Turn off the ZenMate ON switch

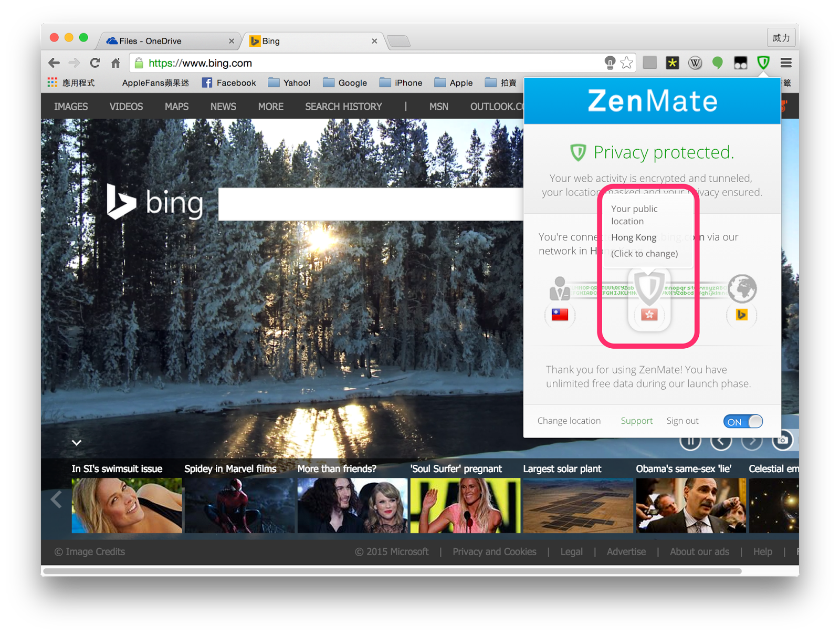tap(742, 421)
